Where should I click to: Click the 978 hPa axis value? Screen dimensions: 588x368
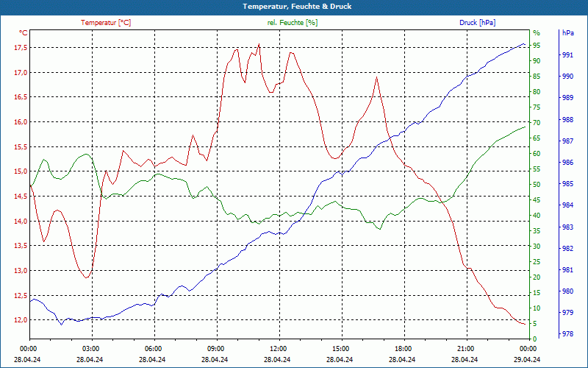coord(567,334)
